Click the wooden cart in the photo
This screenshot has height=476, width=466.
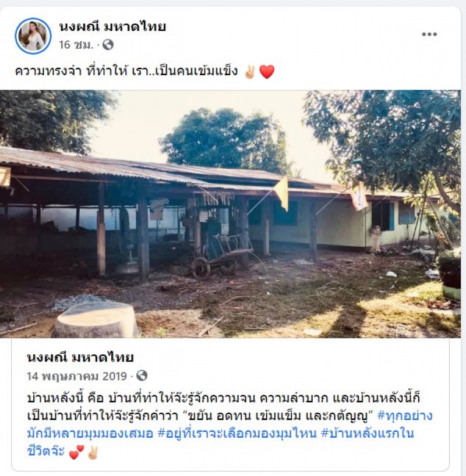click(x=222, y=257)
